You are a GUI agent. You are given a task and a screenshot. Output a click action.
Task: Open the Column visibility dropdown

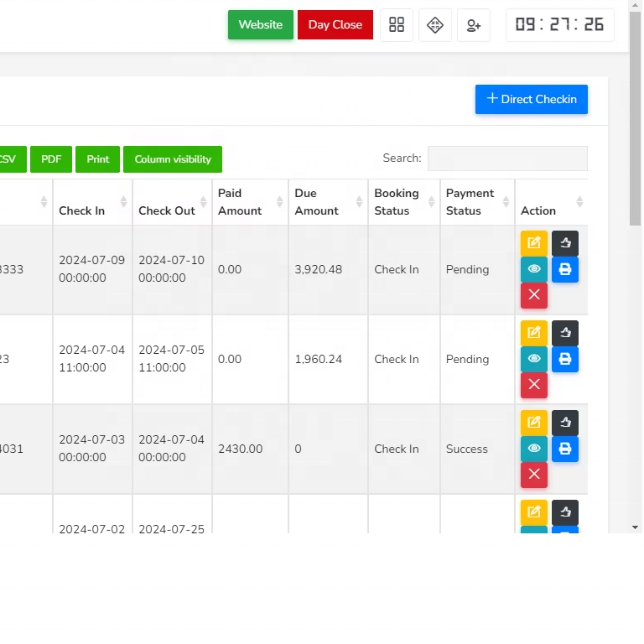coord(173,159)
